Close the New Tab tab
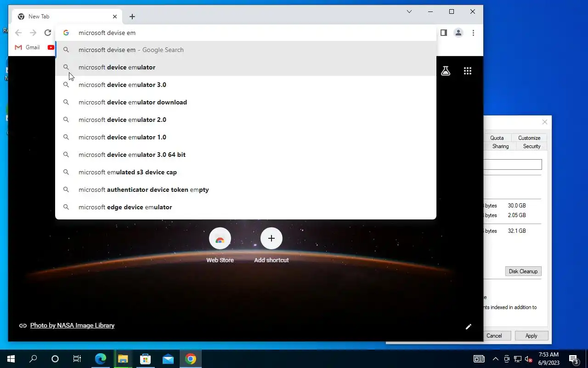 click(x=115, y=17)
